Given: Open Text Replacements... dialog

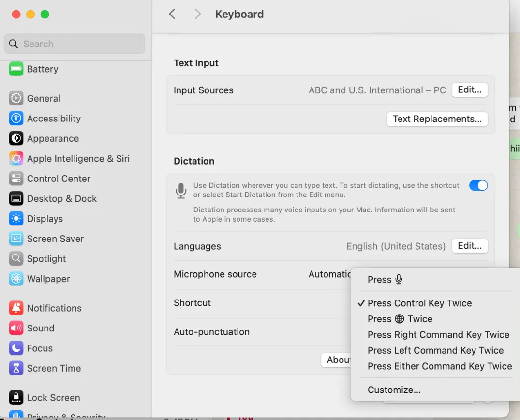Looking at the screenshot, I should tap(437, 119).
